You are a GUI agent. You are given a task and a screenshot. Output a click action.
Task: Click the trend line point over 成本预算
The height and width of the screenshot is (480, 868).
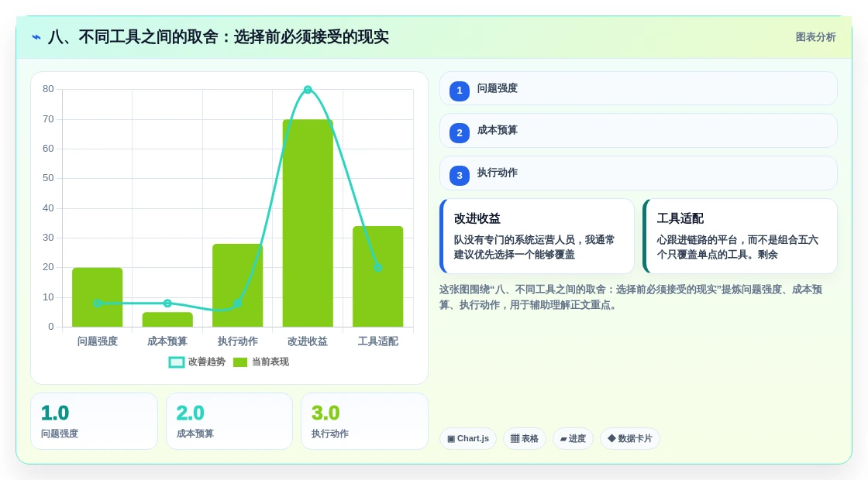[167, 303]
